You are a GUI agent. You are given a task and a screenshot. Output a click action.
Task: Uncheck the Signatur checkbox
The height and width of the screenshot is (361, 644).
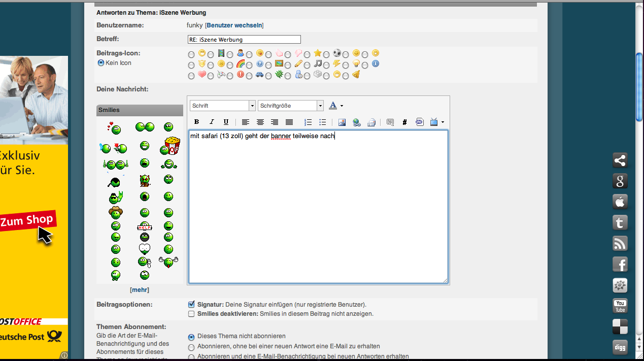[191, 305]
